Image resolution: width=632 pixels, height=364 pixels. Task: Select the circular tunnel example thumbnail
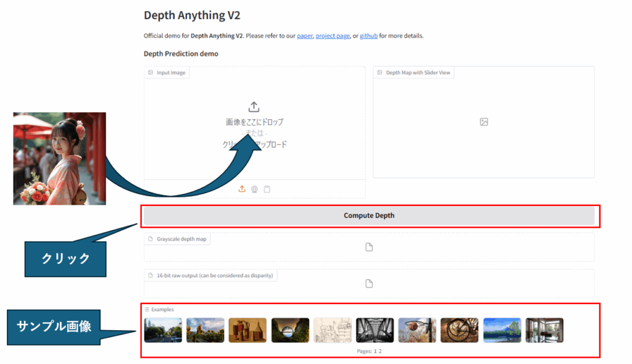coord(290,330)
